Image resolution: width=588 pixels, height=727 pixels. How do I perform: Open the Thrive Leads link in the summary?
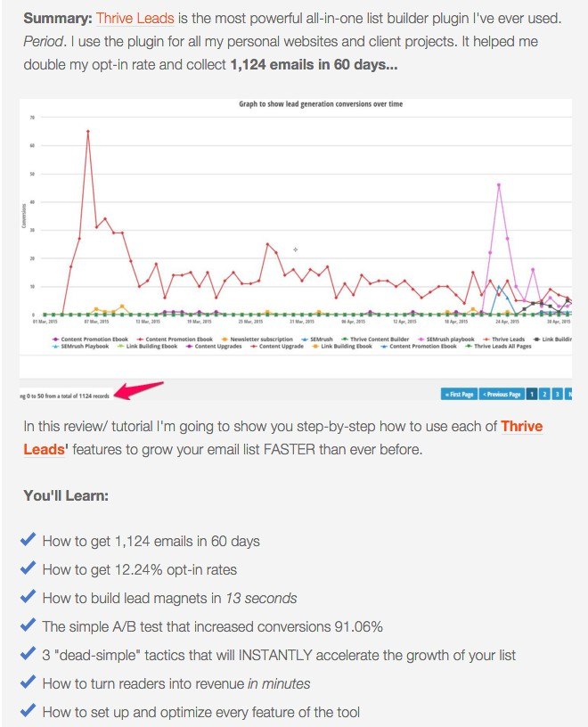[x=135, y=19]
